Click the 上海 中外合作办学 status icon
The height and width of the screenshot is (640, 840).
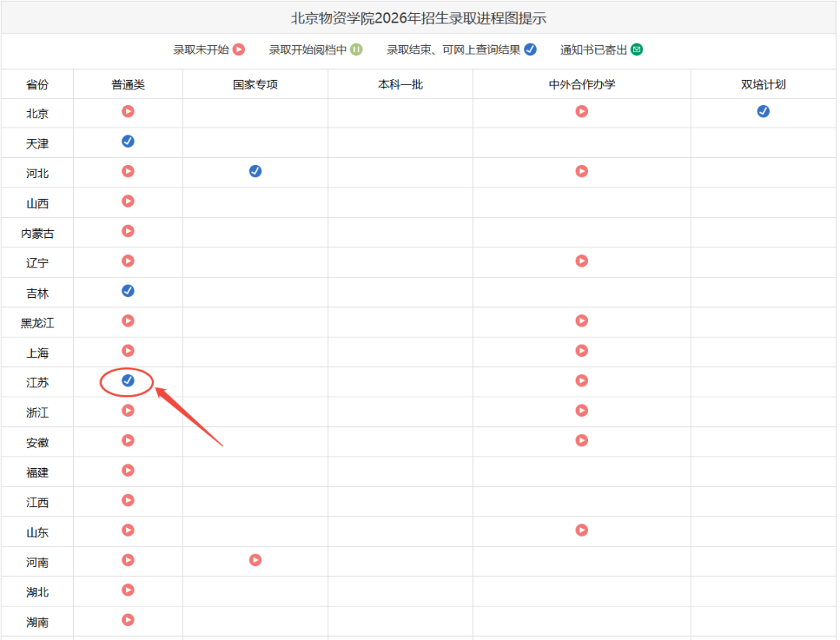point(582,351)
